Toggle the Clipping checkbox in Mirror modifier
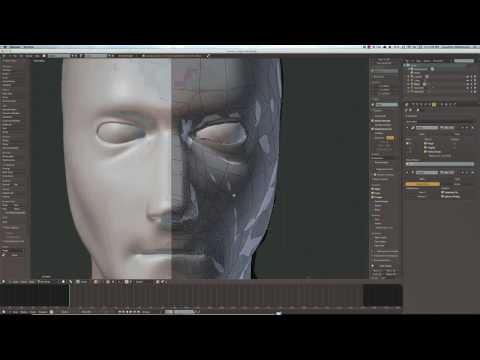 (x=426, y=147)
